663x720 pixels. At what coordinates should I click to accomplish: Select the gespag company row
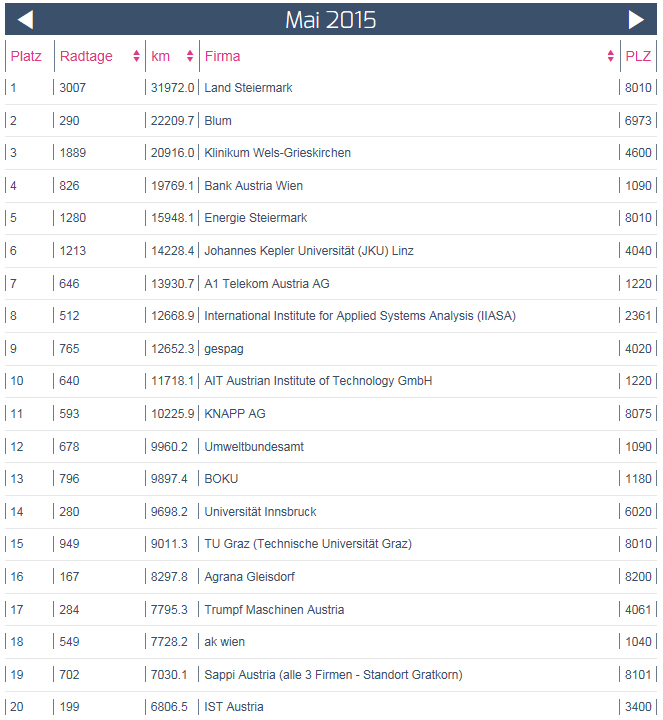click(x=223, y=349)
